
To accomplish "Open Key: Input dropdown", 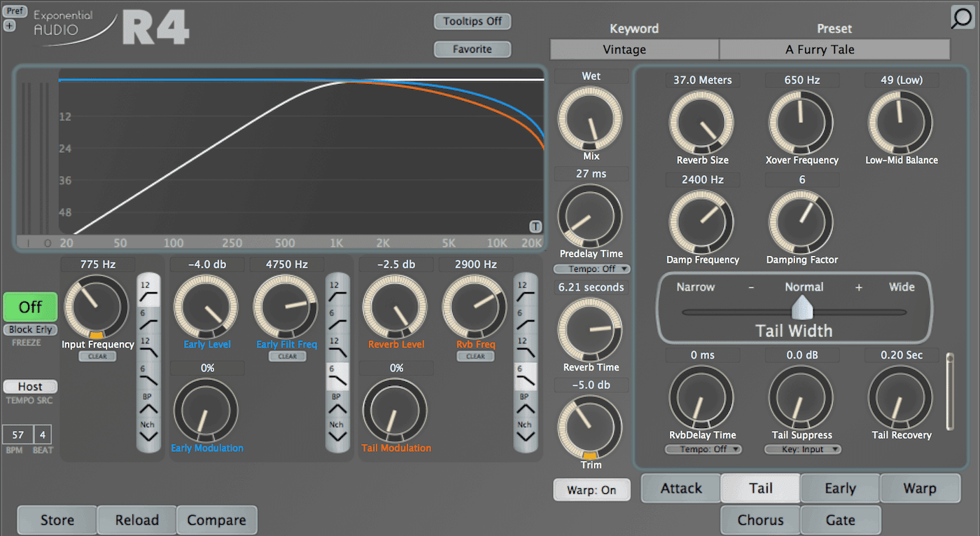I will 802,449.
